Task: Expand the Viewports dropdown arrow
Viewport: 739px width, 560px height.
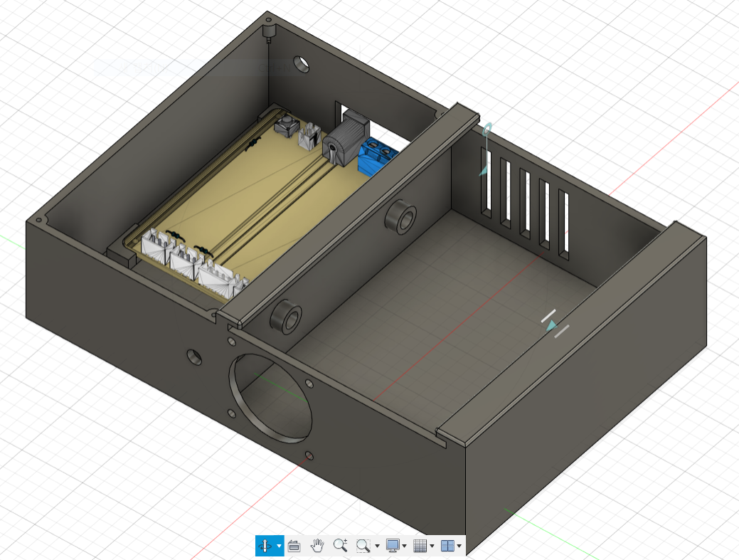Action: [x=459, y=546]
